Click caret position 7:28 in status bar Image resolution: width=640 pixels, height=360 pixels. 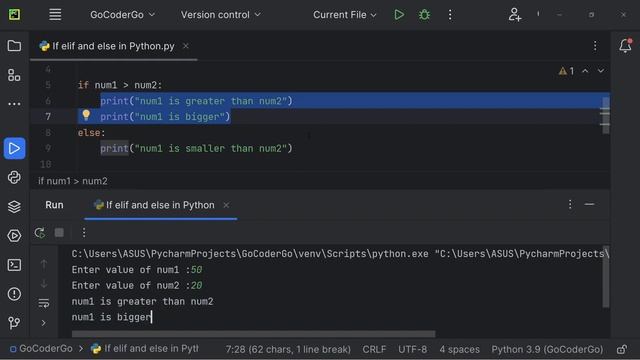(x=288, y=349)
